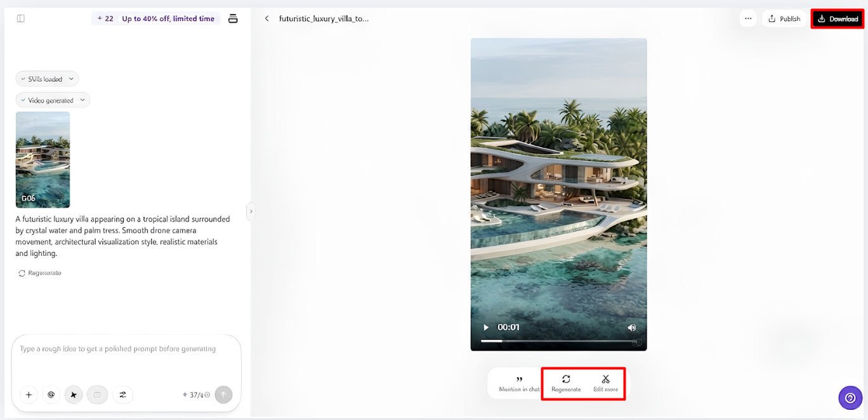The image size is (868, 420).
Task: Toggle the grayed chat-bubble mode button
Action: tap(97, 395)
